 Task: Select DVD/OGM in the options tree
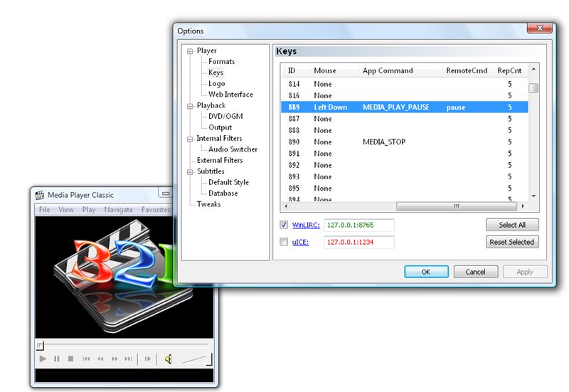pos(225,116)
